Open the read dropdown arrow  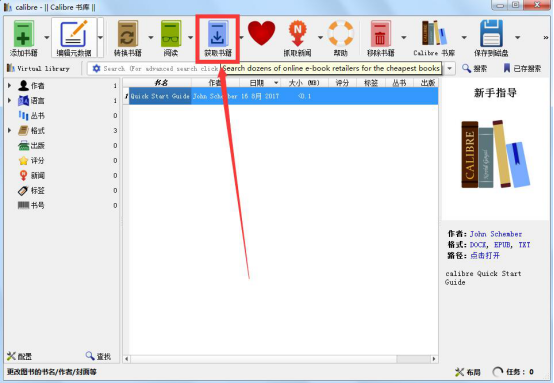[x=190, y=37]
